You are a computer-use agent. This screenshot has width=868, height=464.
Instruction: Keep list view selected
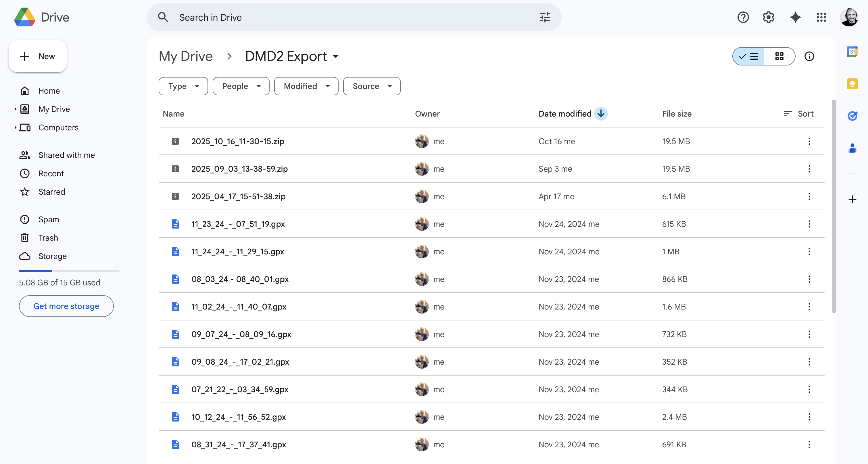(748, 56)
